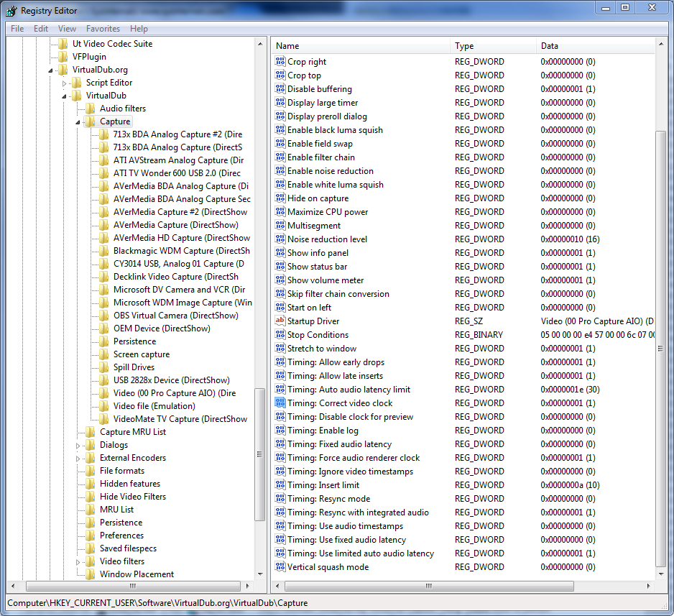Select the MRU List key

pyautogui.click(x=116, y=510)
